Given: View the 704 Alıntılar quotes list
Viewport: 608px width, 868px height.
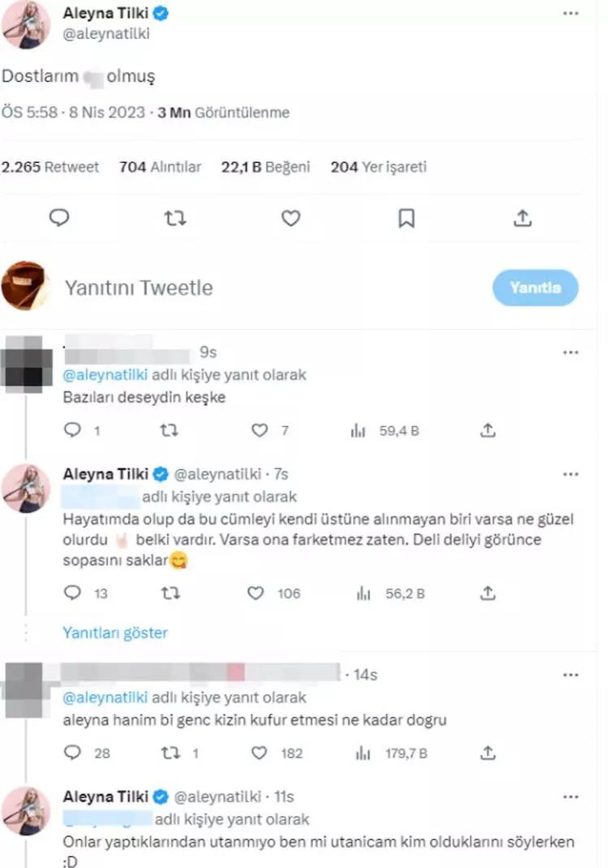Looking at the screenshot, I should point(160,167).
